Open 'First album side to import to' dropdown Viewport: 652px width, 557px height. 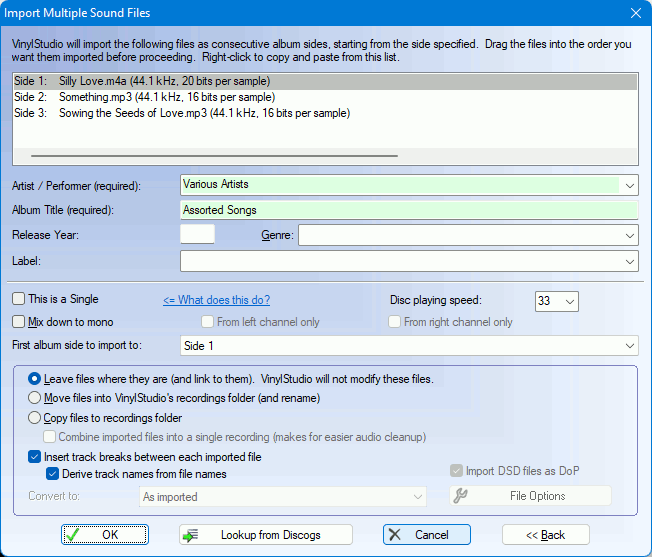(630, 346)
